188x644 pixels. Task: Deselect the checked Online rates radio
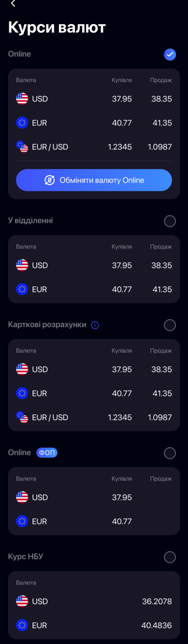(170, 55)
